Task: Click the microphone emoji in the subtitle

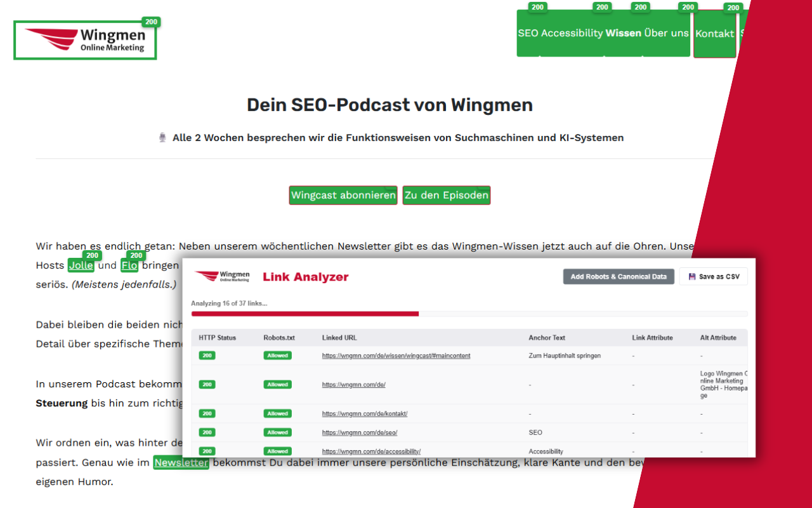Action: pyautogui.click(x=162, y=137)
